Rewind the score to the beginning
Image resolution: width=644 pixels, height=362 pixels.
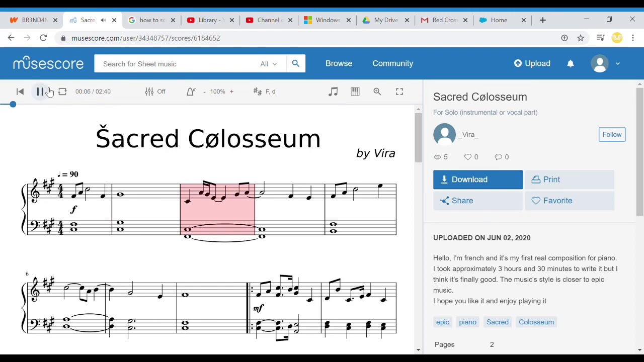[20, 92]
